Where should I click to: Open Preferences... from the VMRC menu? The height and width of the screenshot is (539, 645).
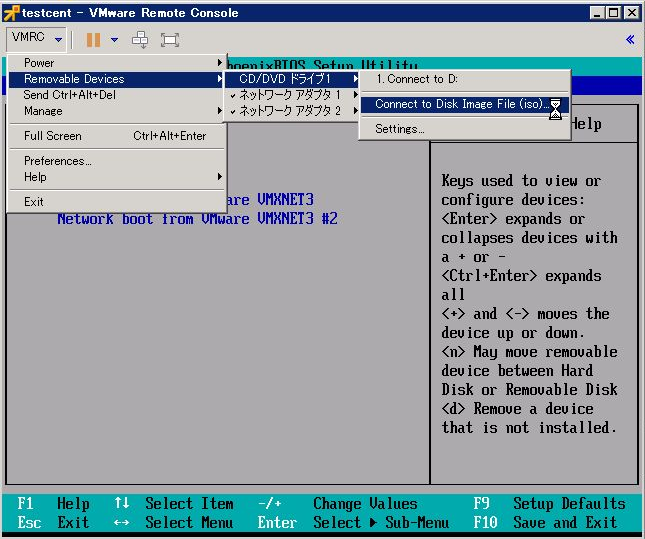tap(58, 161)
